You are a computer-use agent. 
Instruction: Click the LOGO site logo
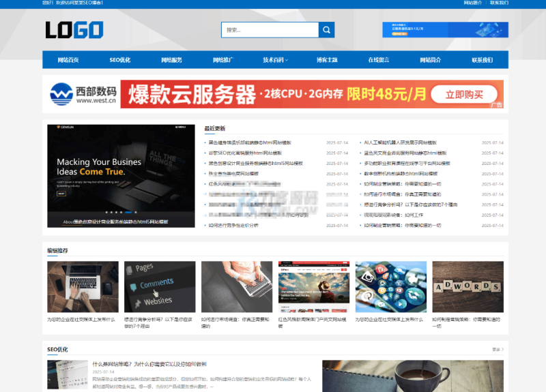[74, 30]
